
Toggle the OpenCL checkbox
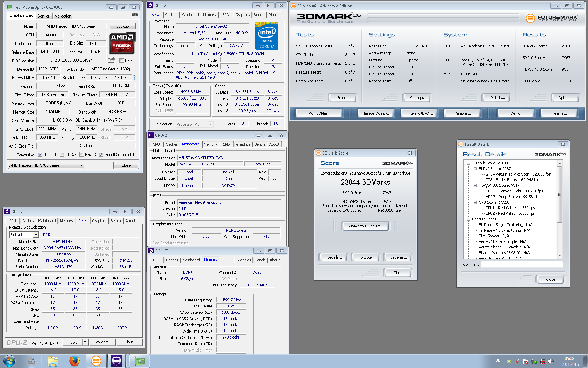tap(40, 155)
